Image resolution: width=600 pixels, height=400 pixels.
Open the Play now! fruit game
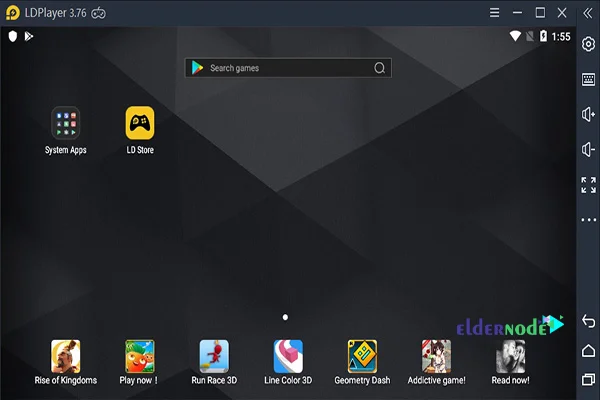[139, 356]
